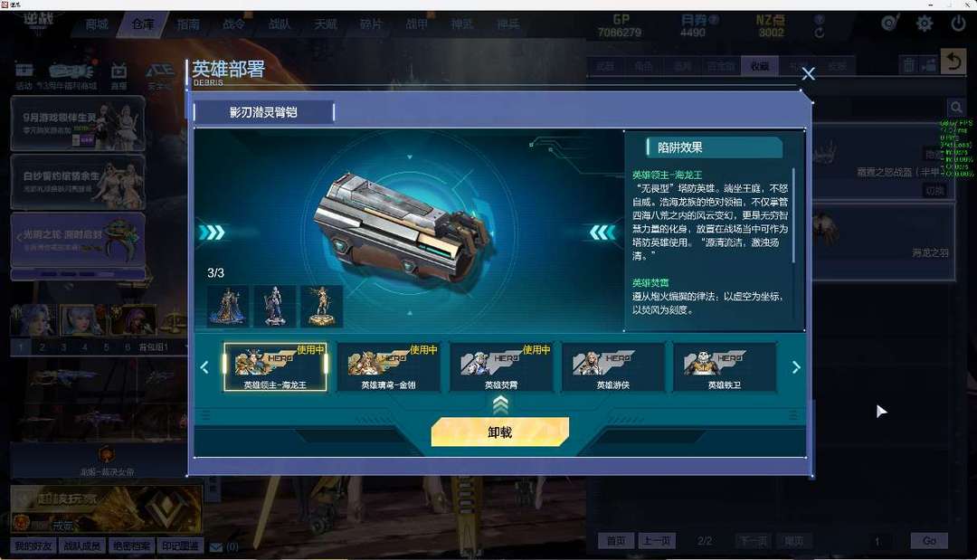Click the right triple-chevron beside the gauntlet
Viewport: 977px width, 560px height.
(x=602, y=233)
